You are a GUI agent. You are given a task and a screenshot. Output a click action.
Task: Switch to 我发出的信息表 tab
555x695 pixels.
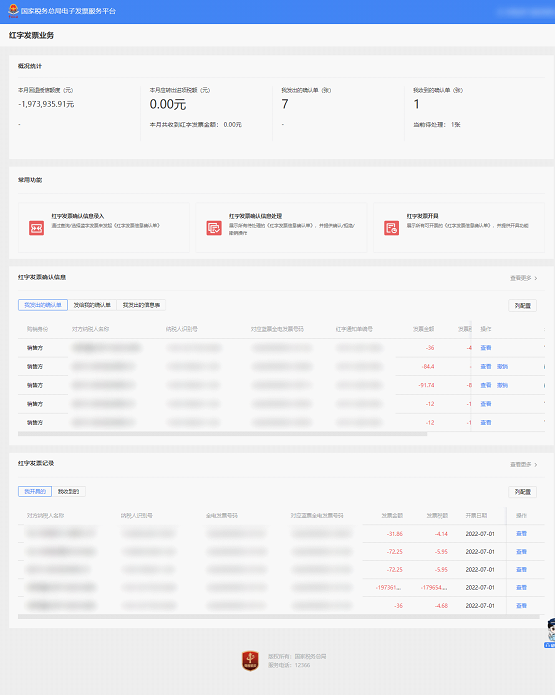(x=141, y=305)
